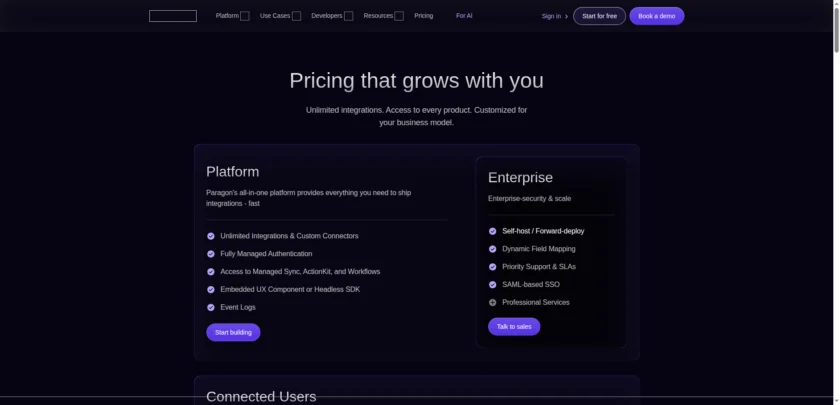Click the Sign in link

tap(554, 16)
